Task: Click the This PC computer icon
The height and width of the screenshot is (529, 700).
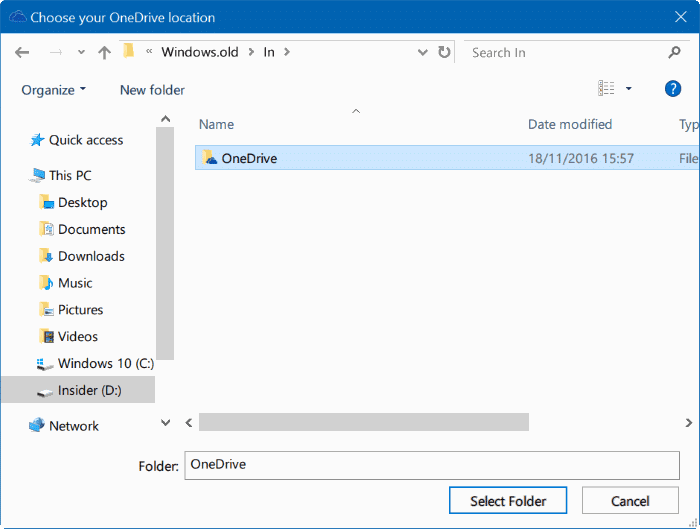Action: [x=37, y=175]
